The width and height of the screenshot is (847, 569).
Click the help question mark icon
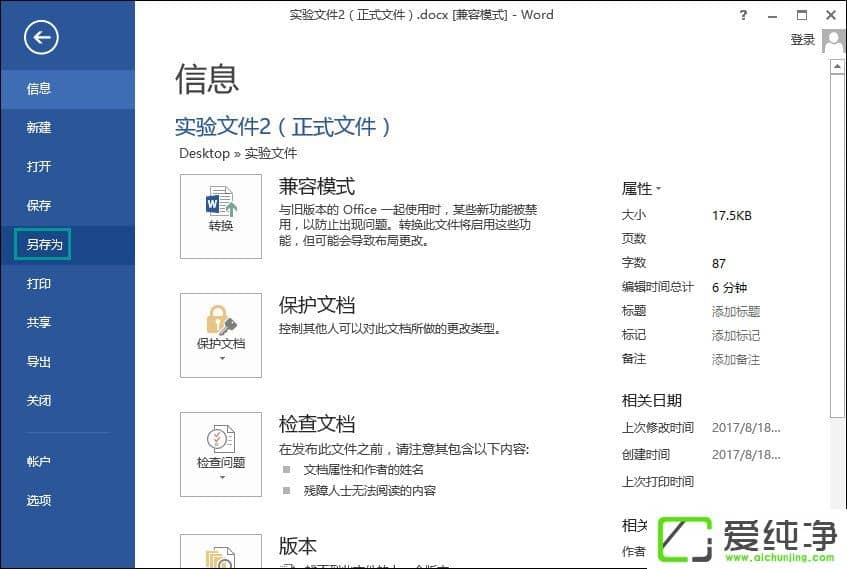click(x=743, y=15)
